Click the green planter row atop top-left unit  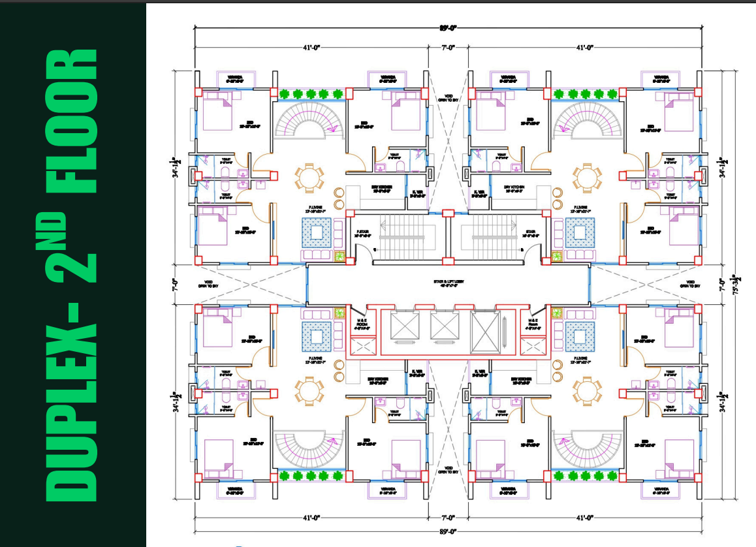[311, 94]
